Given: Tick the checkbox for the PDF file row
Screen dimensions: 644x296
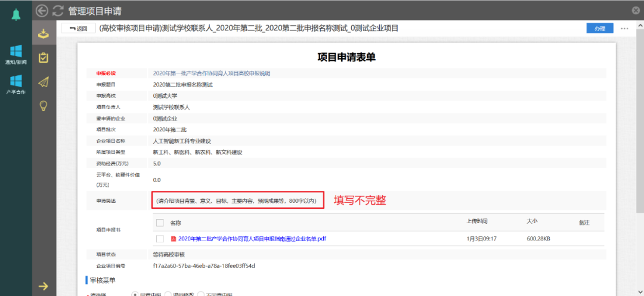Looking at the screenshot, I should coord(160,239).
